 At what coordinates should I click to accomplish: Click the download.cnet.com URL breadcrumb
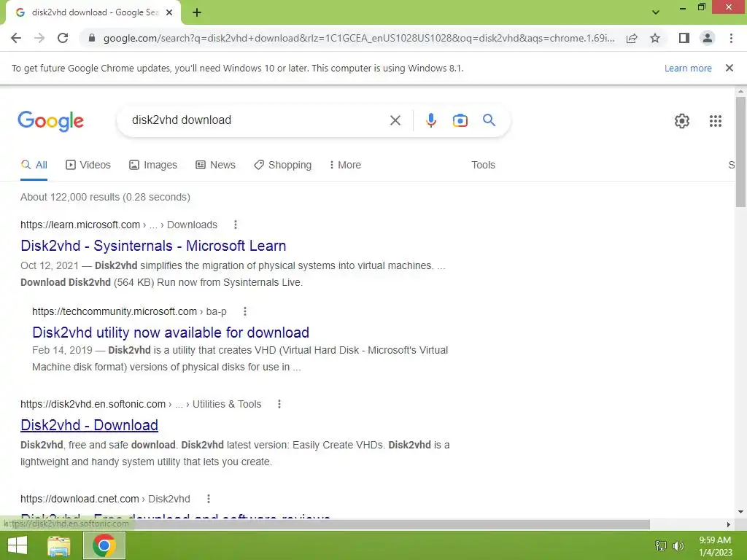(x=105, y=499)
